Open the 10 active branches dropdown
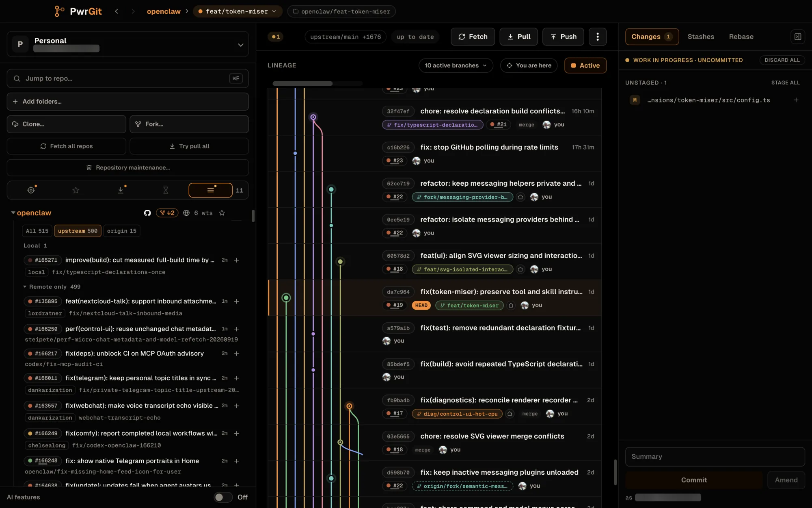Viewport: 812px width, 508px height. (x=456, y=65)
